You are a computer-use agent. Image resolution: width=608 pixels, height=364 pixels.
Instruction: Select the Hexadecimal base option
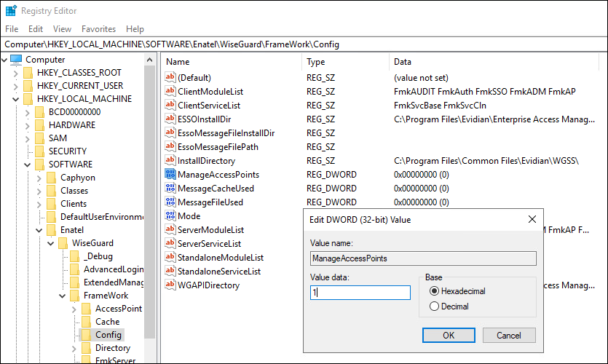[x=435, y=290]
